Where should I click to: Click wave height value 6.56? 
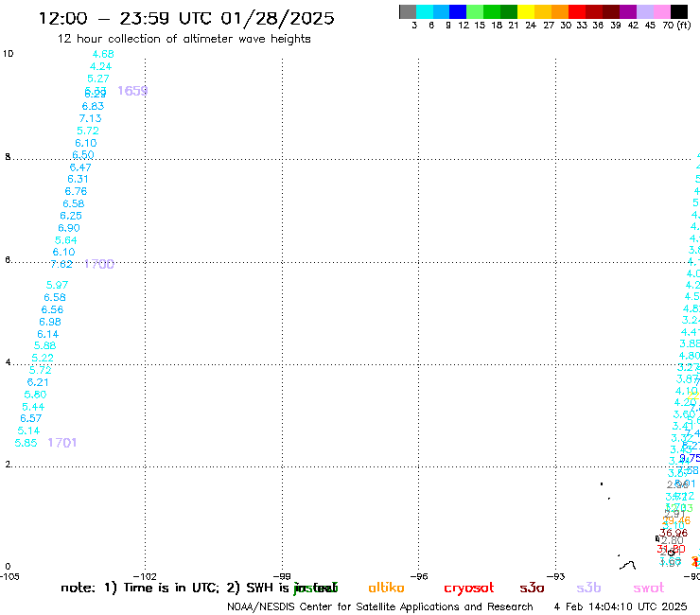[x=52, y=309]
